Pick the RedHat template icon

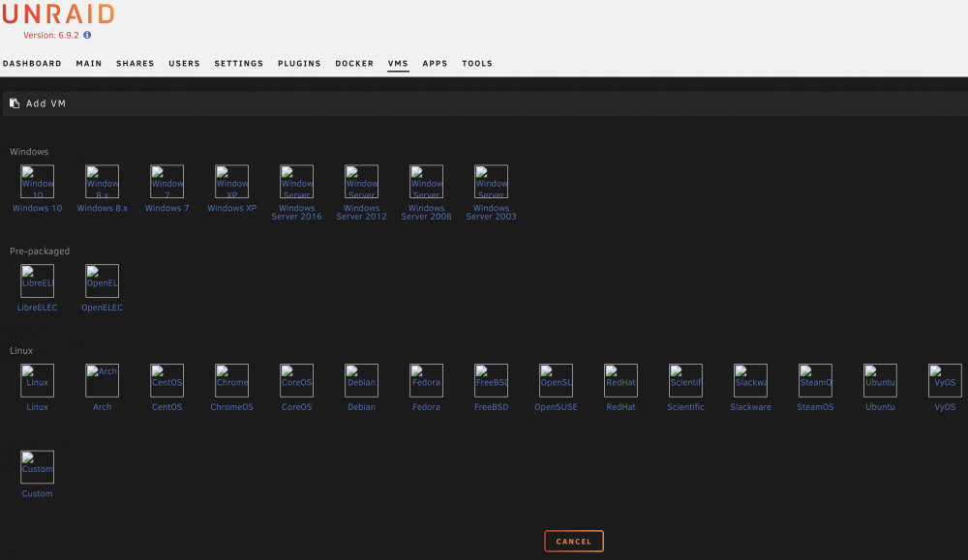620,380
